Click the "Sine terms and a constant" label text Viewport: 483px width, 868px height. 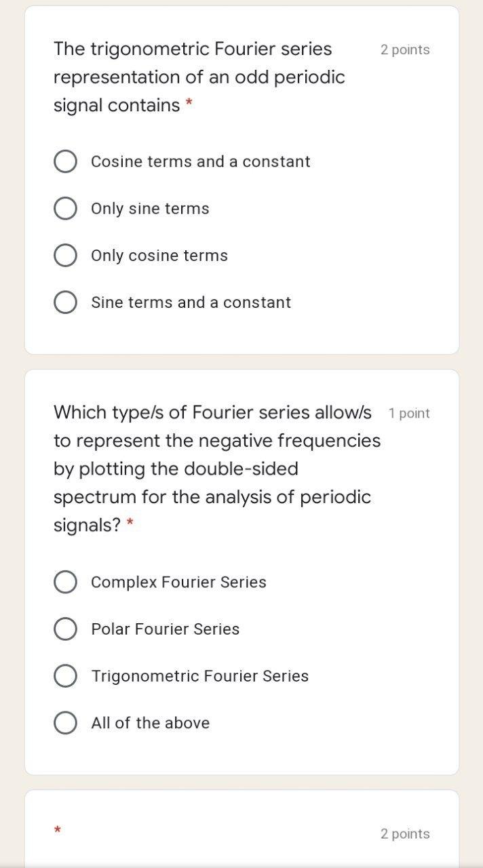click(191, 302)
